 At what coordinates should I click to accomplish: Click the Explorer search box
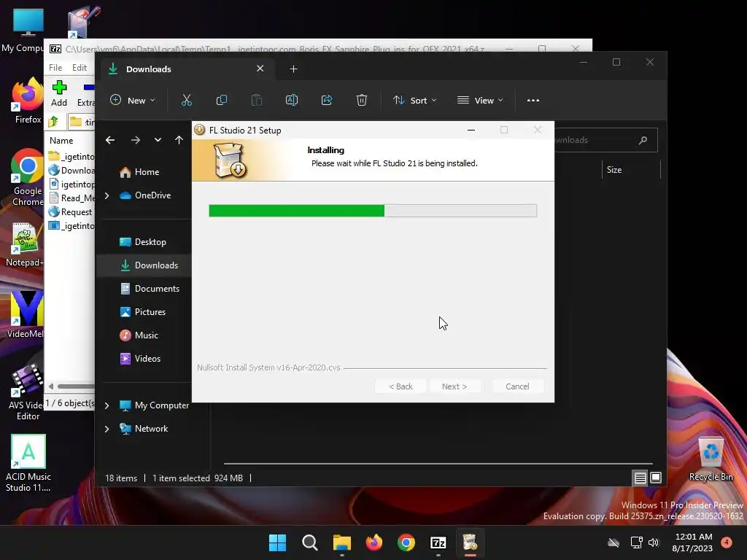click(605, 140)
